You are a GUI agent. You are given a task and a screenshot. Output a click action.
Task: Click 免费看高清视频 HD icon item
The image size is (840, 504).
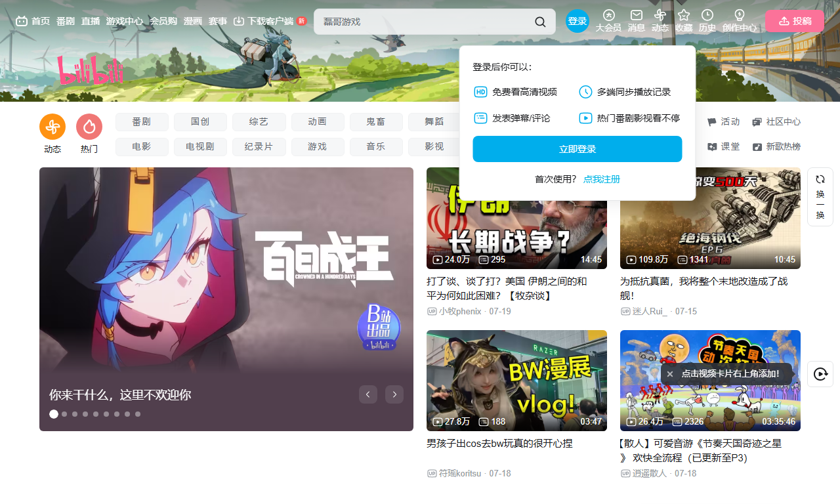click(515, 92)
